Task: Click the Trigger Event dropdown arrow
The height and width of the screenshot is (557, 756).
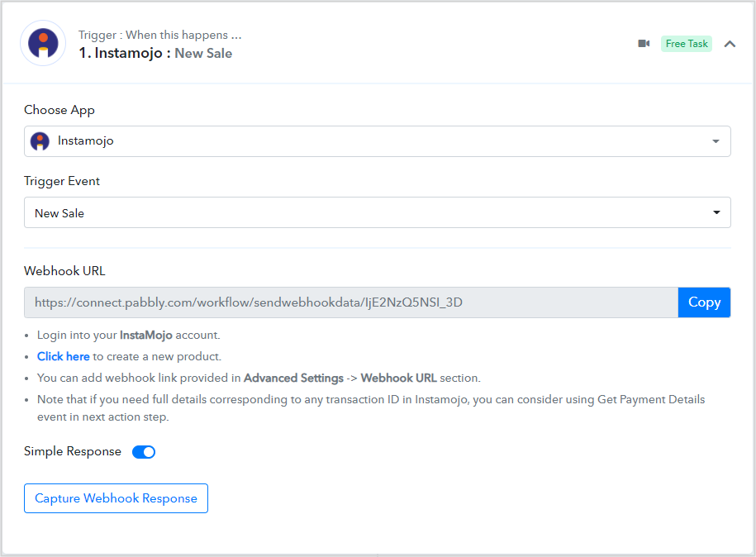Action: pyautogui.click(x=716, y=212)
